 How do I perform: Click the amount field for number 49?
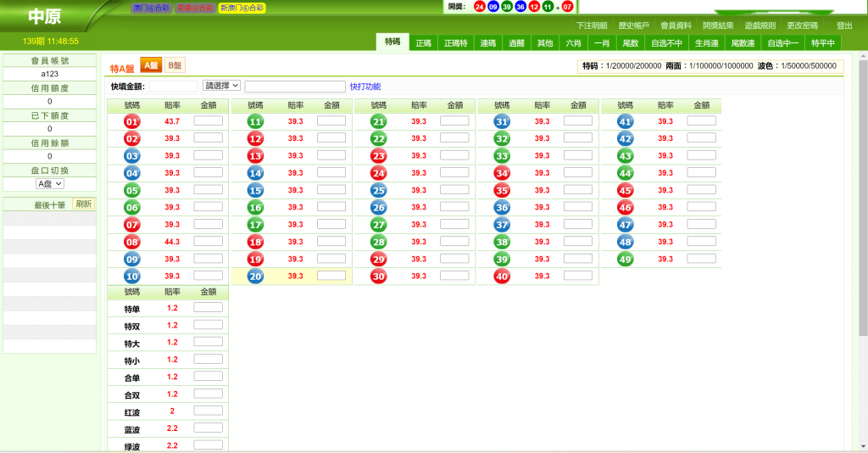[x=701, y=258]
